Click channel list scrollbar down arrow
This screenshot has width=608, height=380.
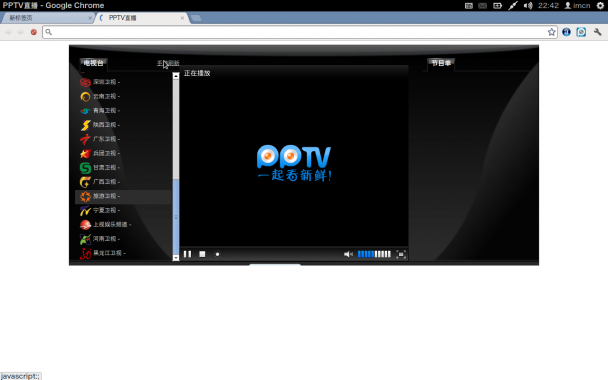176,257
